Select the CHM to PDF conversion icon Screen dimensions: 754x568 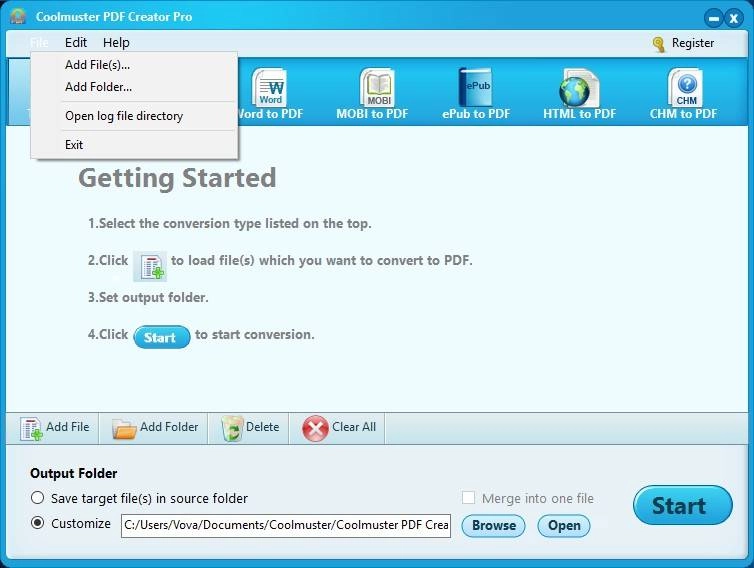(x=686, y=88)
